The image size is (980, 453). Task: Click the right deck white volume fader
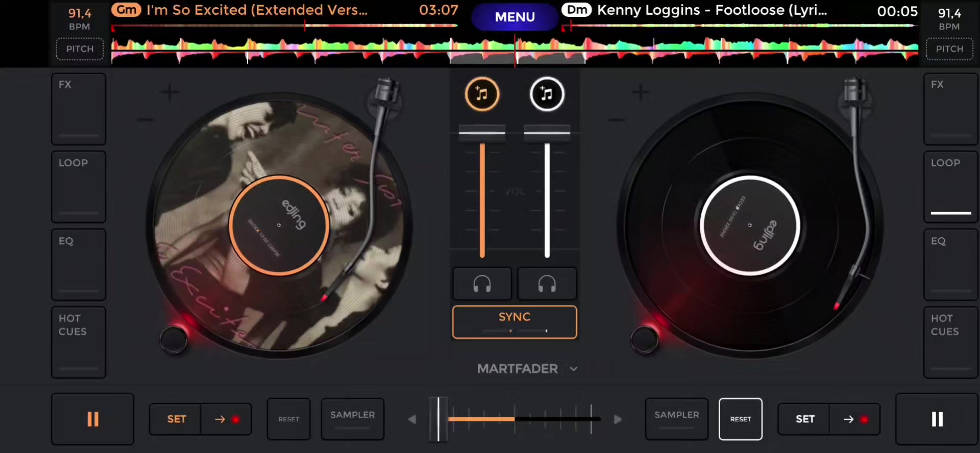pos(547,133)
